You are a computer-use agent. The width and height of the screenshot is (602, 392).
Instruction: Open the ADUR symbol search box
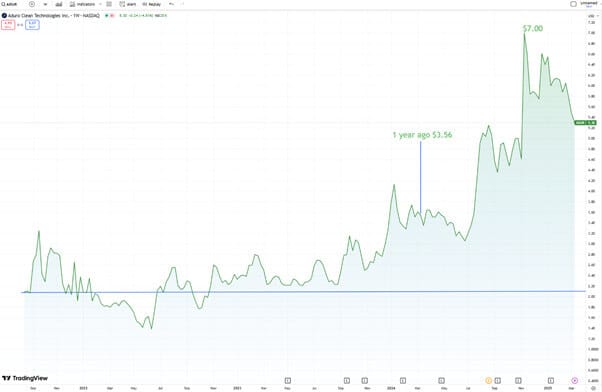[10, 4]
